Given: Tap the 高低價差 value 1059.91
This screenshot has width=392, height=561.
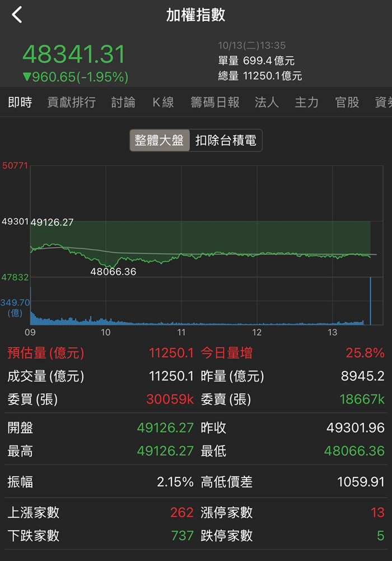Looking at the screenshot, I should [x=361, y=483].
